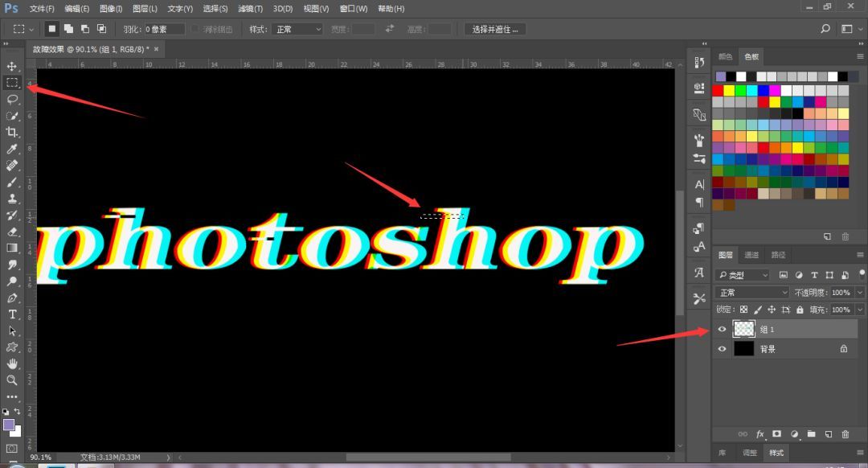Screen dimensions: 868x468
Task: Create a new layer in Layers panel
Action: [x=828, y=434]
